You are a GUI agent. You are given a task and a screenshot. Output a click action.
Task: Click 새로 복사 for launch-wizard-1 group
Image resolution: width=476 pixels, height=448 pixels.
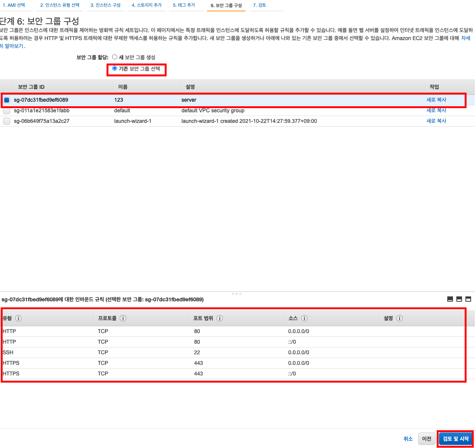pyautogui.click(x=436, y=121)
